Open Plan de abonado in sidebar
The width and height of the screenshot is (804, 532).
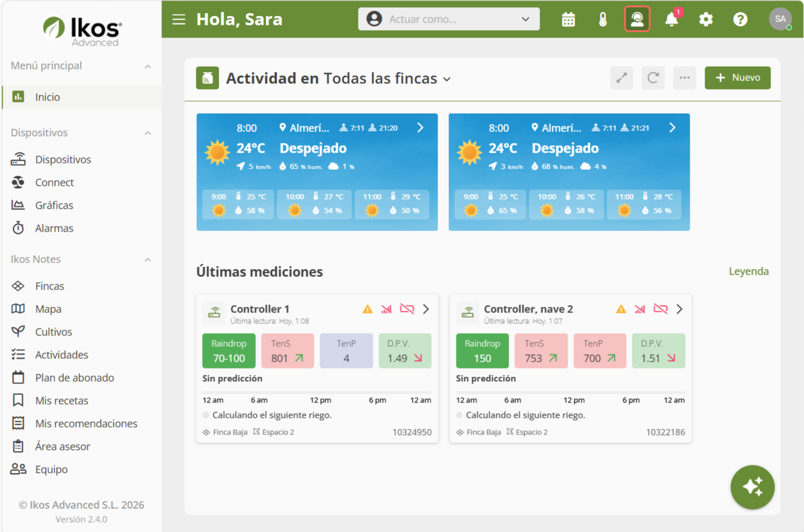tap(82, 378)
